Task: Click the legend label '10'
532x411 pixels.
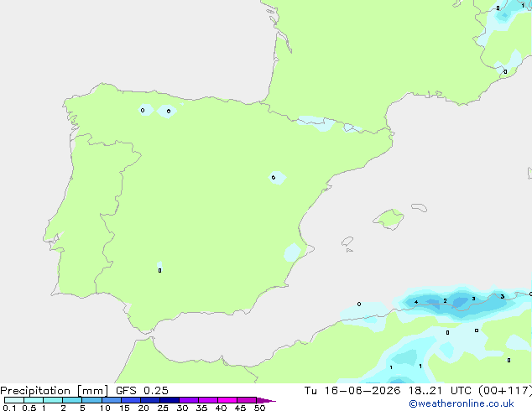Action: click(105, 408)
